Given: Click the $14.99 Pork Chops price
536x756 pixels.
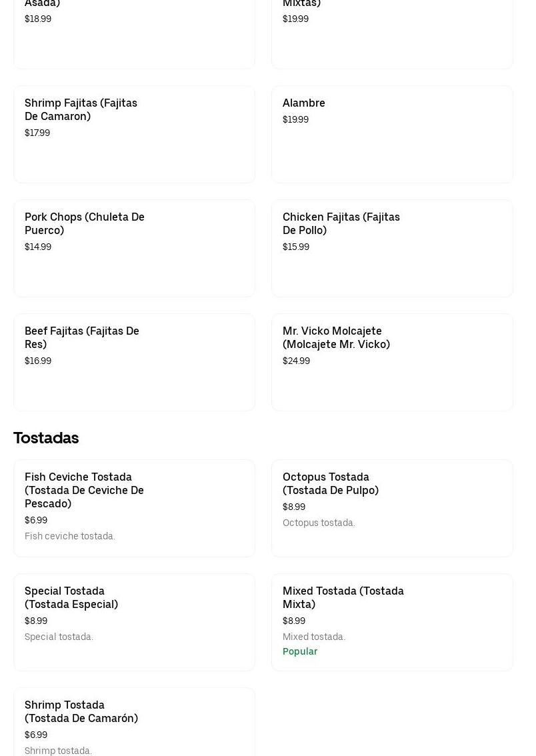Looking at the screenshot, I should point(38,247).
